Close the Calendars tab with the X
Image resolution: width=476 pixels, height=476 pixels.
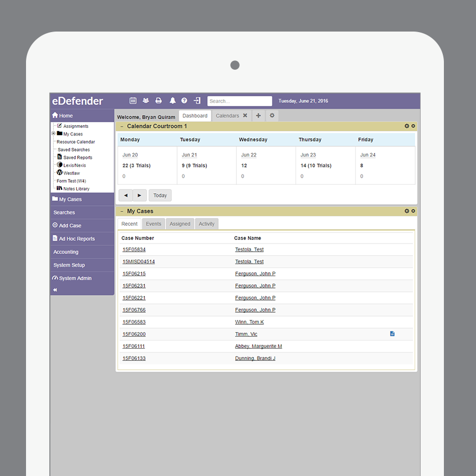pyautogui.click(x=245, y=115)
